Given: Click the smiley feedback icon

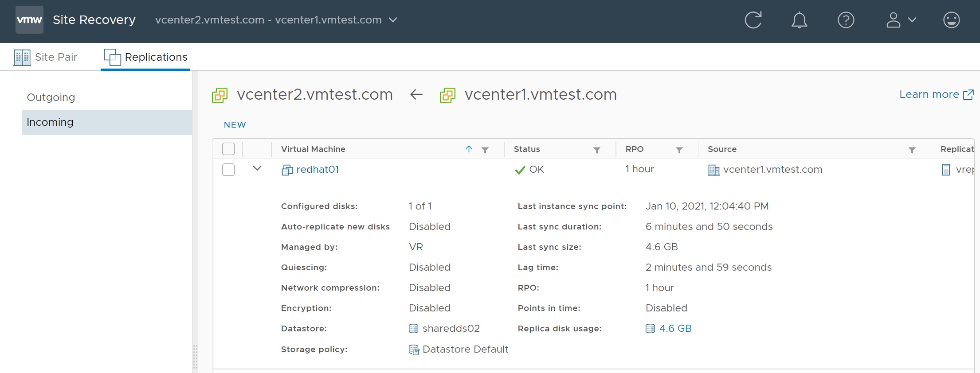Looking at the screenshot, I should [x=951, y=20].
